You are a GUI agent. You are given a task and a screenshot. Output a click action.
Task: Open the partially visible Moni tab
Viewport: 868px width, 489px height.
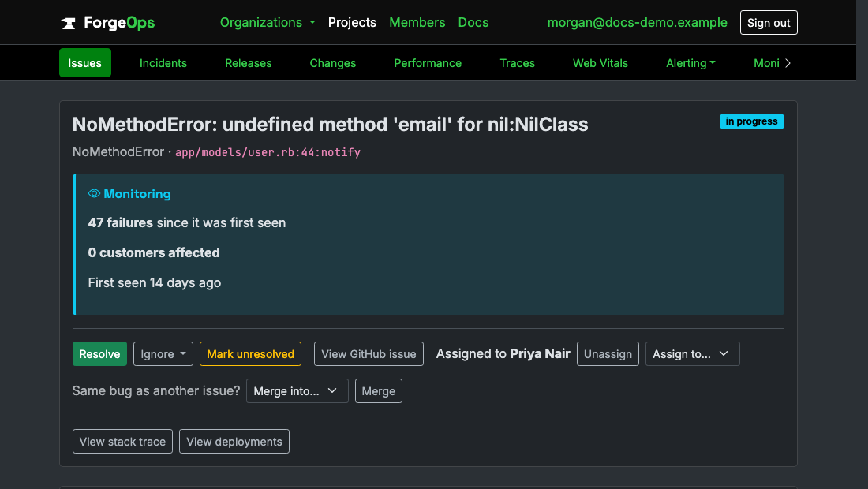pyautogui.click(x=766, y=63)
